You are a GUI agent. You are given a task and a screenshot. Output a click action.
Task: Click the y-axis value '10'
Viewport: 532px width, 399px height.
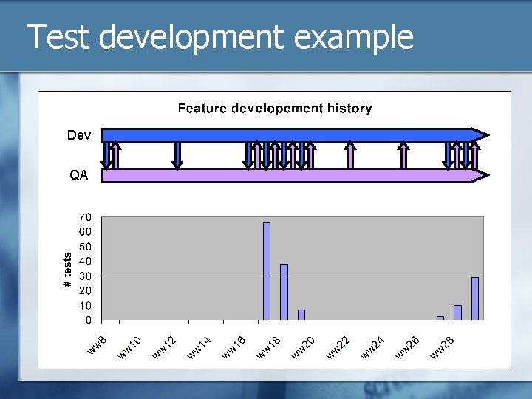tap(85, 306)
